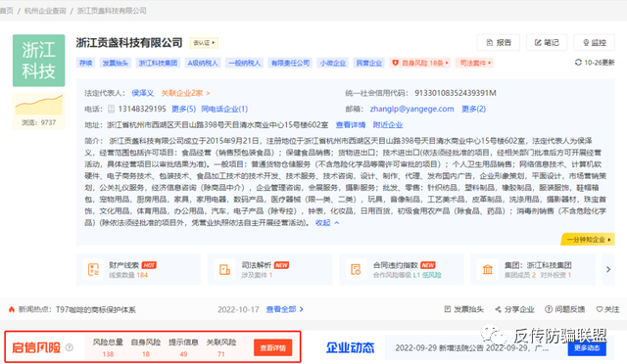Open 关联企业2家 link

(185, 93)
